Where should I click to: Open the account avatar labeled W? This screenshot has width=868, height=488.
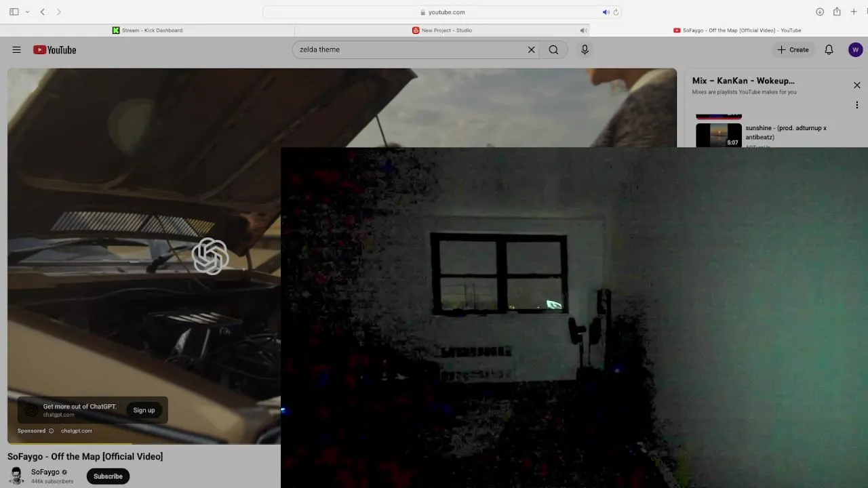(855, 49)
